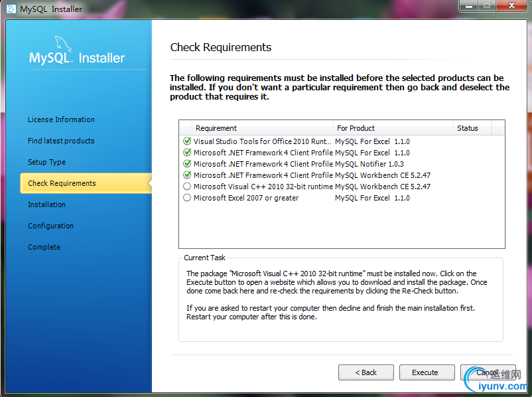Close the MySQL Installer window
This screenshot has width=532, height=397.
511,6
